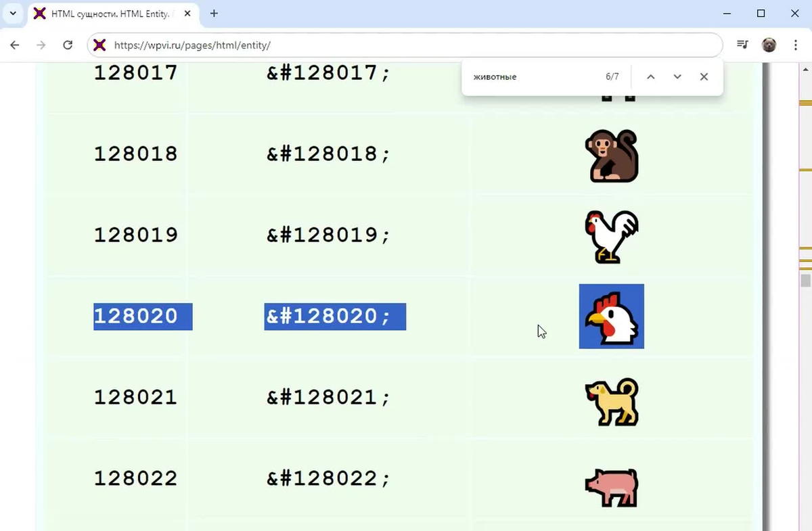Open the Chrome profile avatar
This screenshot has height=531, width=812.
click(769, 45)
